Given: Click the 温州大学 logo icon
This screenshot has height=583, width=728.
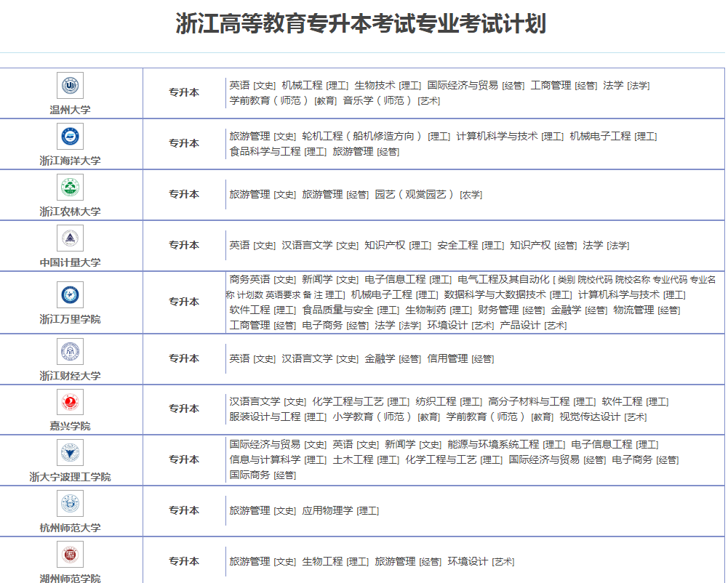Looking at the screenshot, I should (x=71, y=86).
